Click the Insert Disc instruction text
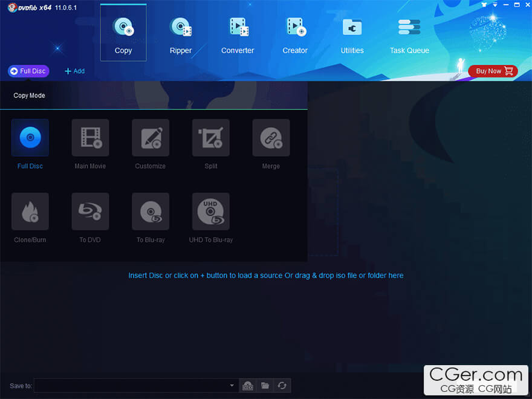 pyautogui.click(x=266, y=276)
